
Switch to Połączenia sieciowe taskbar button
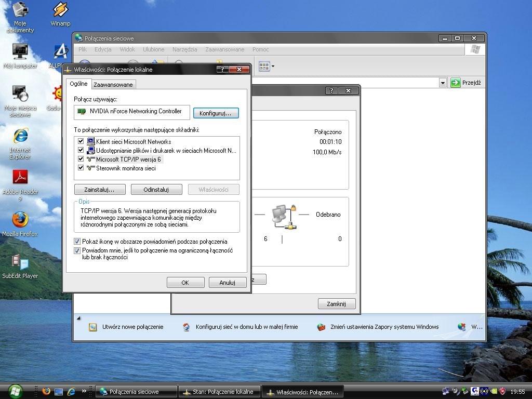[136, 392]
